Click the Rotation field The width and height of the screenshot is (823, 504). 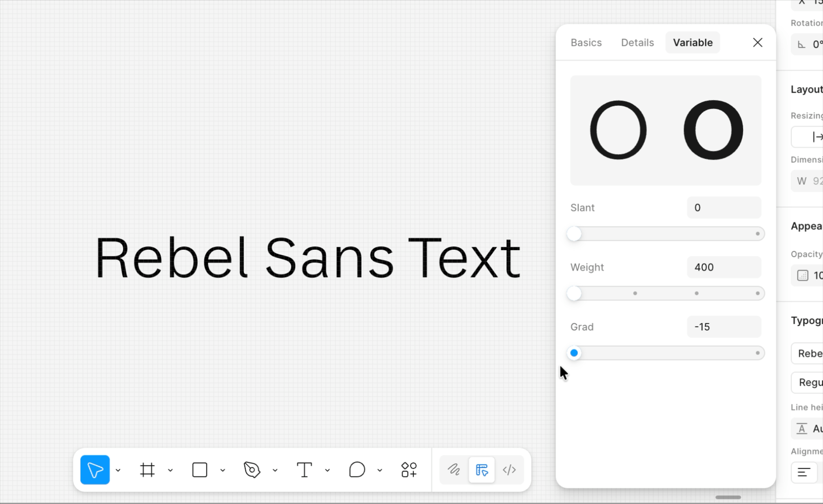(807, 45)
